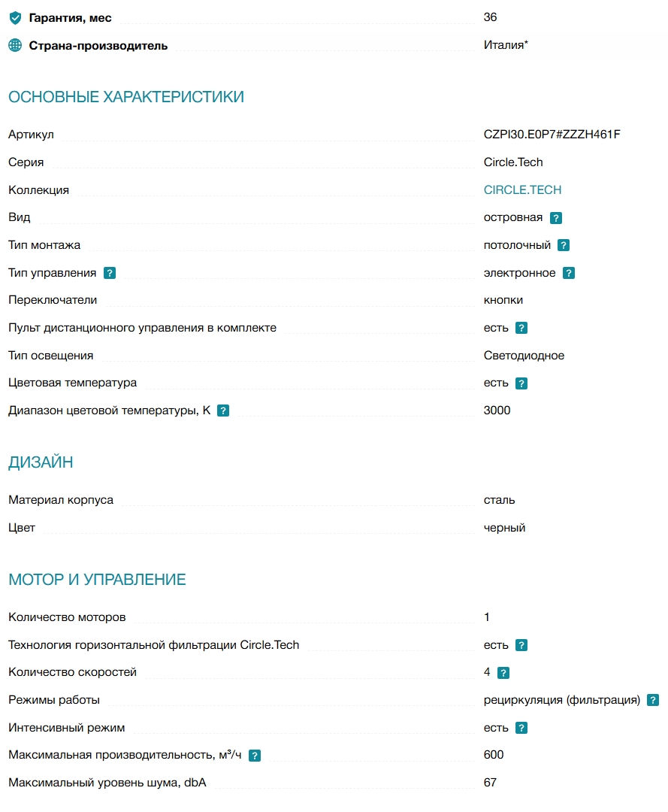Screen dimensions: 668x812
Task: Click the МОТОР И УПРАВЛЕНИЕ heading
Action: point(97,580)
